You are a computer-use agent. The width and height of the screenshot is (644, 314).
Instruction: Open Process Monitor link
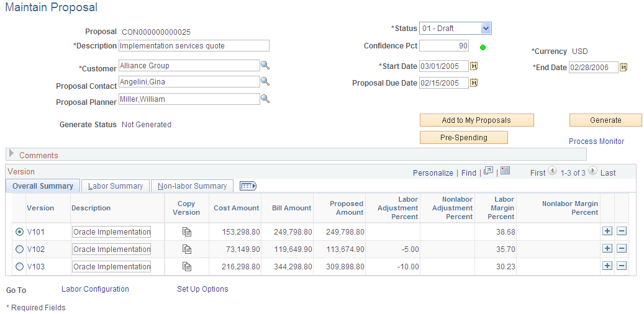[596, 141]
